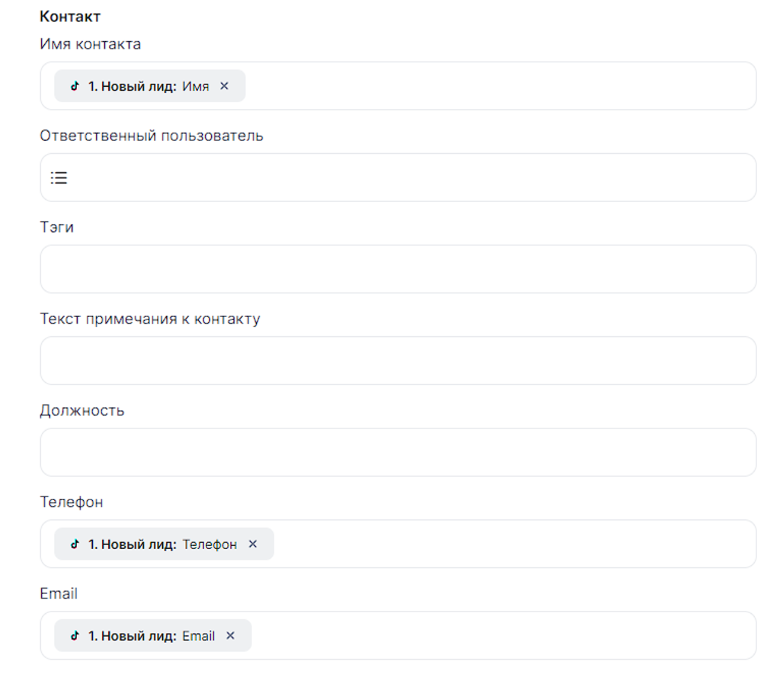Viewport: 784px width, 697px height.
Task: Remove the 'Новый лид: Телефон' chip
Action: point(253,544)
